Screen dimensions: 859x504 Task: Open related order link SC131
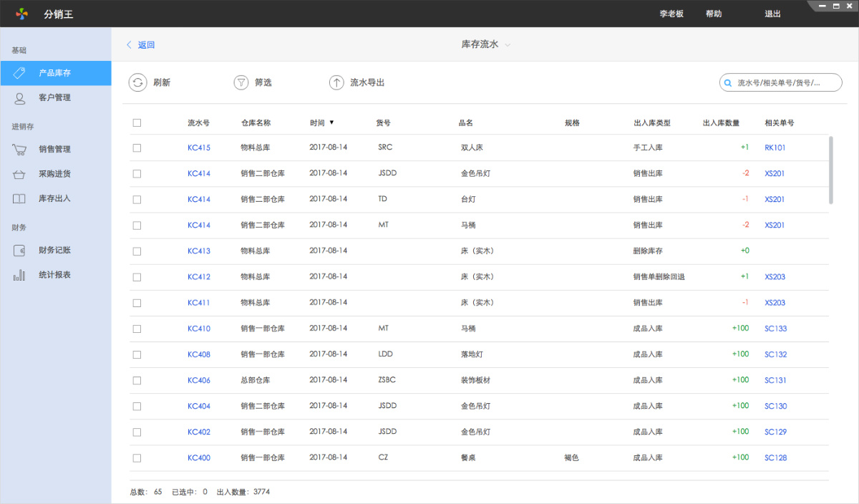[x=775, y=380]
